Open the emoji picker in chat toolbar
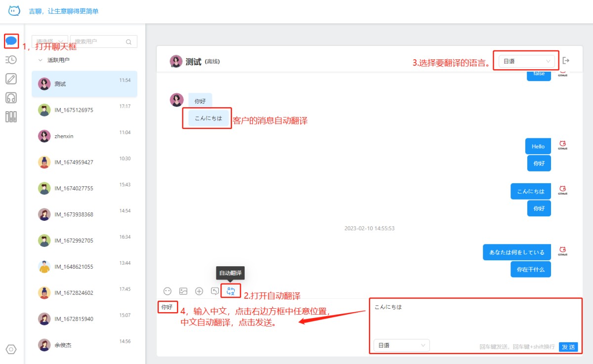 point(168,291)
